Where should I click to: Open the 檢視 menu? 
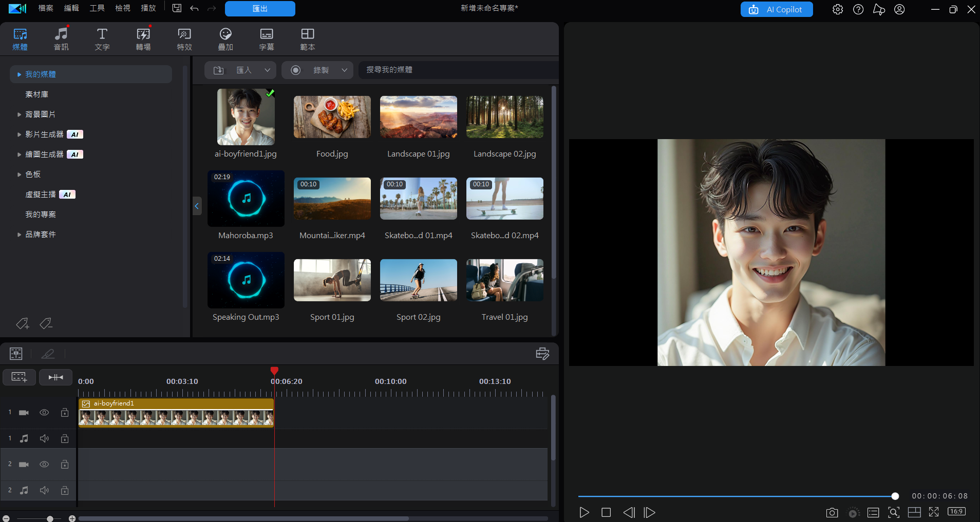coord(123,8)
